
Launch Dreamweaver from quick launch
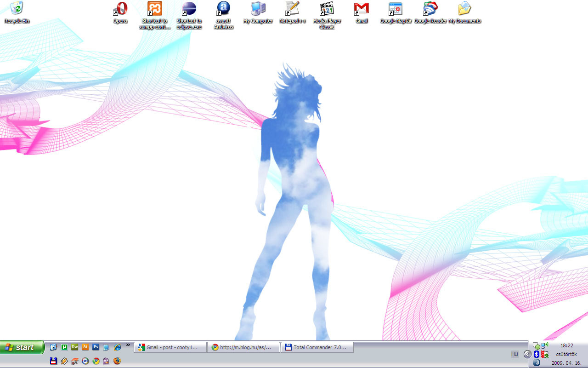(75, 347)
